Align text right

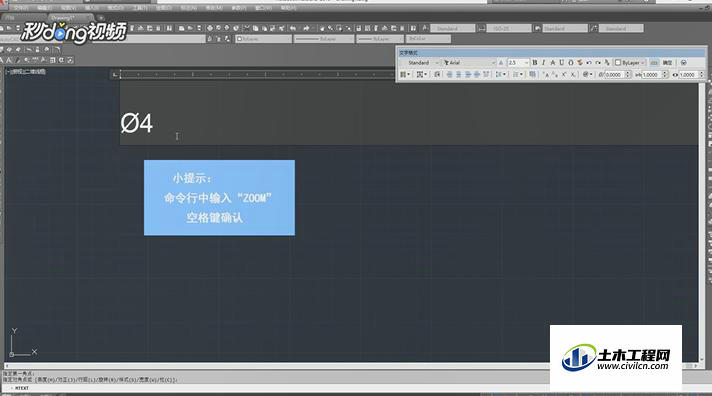click(468, 74)
